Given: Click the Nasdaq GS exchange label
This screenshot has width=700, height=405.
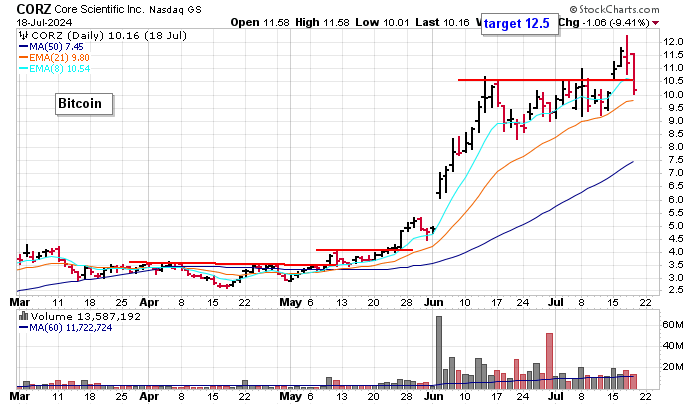Looking at the screenshot, I should [175, 9].
